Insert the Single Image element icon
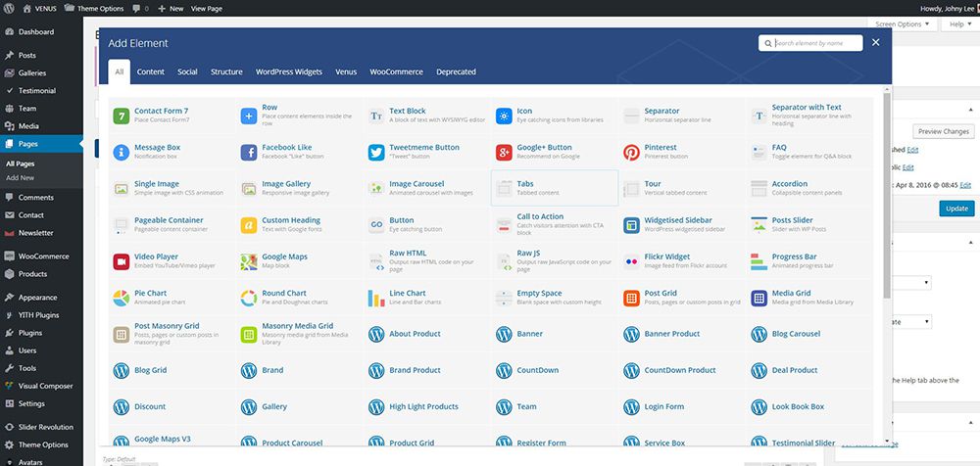980x466 pixels. pyautogui.click(x=122, y=189)
